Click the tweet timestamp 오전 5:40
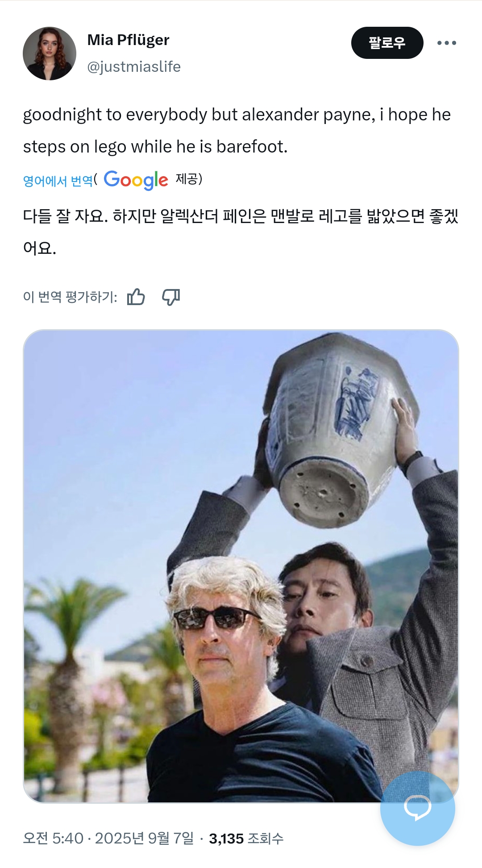Viewport: 482px width, 868px height. pyautogui.click(x=53, y=838)
